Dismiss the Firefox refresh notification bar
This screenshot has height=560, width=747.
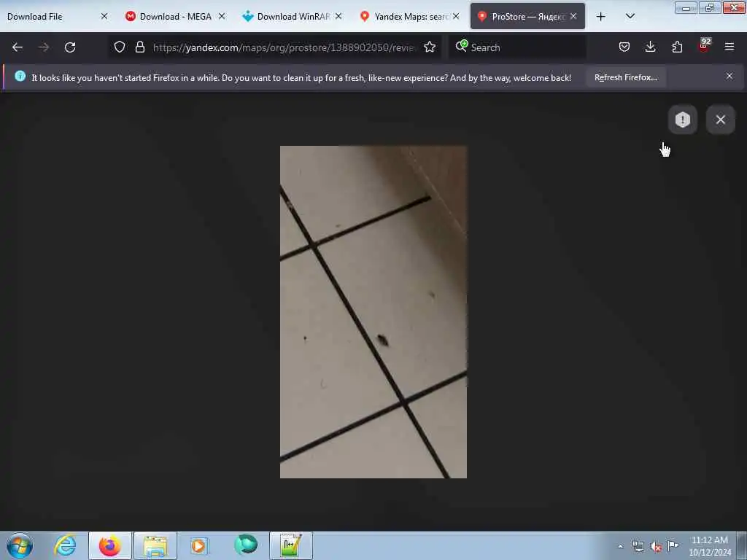click(729, 76)
